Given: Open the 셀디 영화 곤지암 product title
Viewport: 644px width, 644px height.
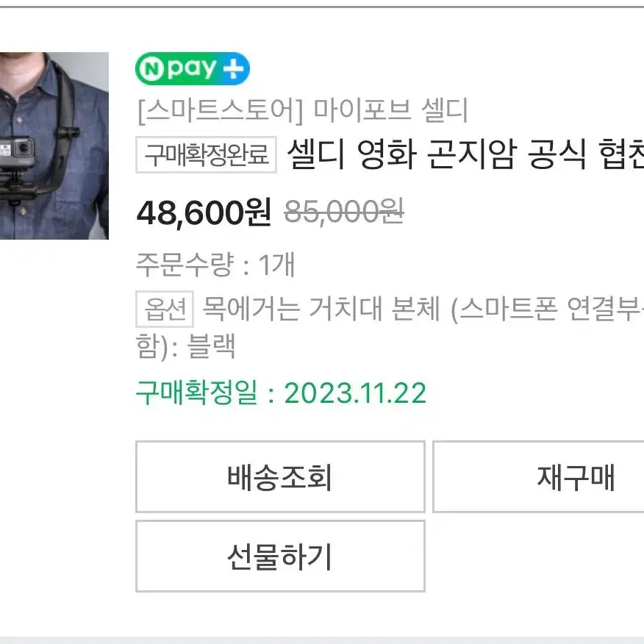Looking at the screenshot, I should [465, 154].
